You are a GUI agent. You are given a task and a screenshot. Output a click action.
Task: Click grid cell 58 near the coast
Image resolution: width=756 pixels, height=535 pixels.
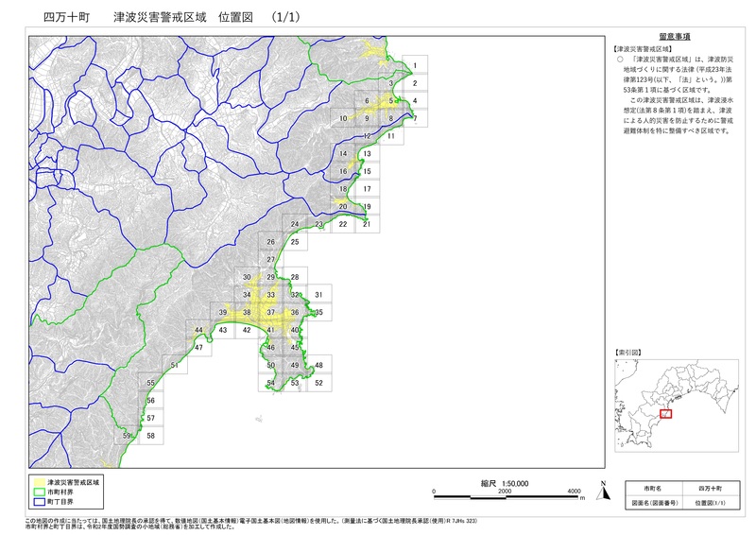coord(151,436)
